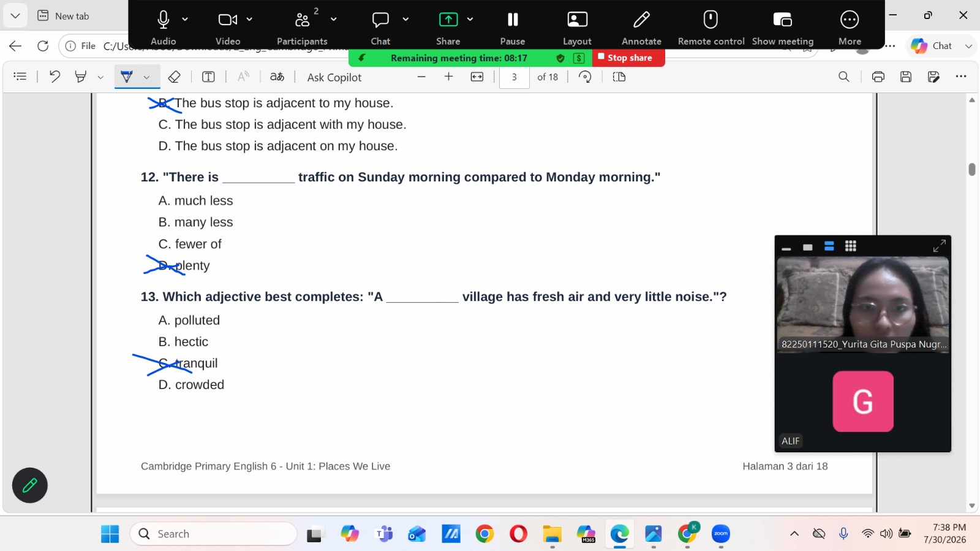Print the PDF document
Viewport: 980px width, 551px height.
coord(878,77)
